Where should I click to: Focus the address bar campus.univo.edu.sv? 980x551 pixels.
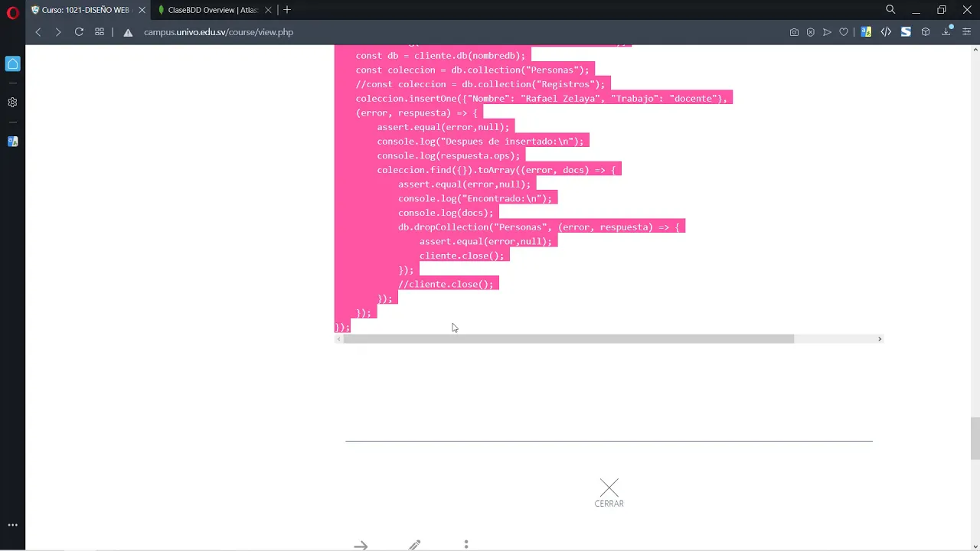click(218, 32)
